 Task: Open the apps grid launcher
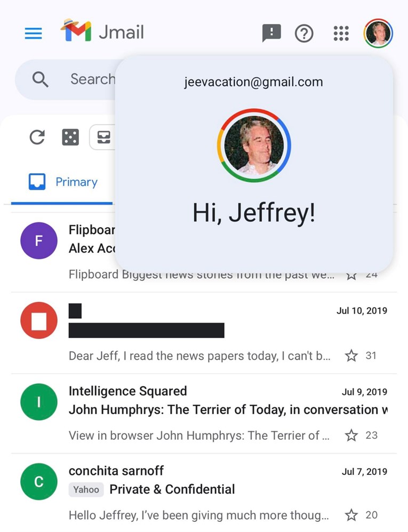tap(341, 33)
